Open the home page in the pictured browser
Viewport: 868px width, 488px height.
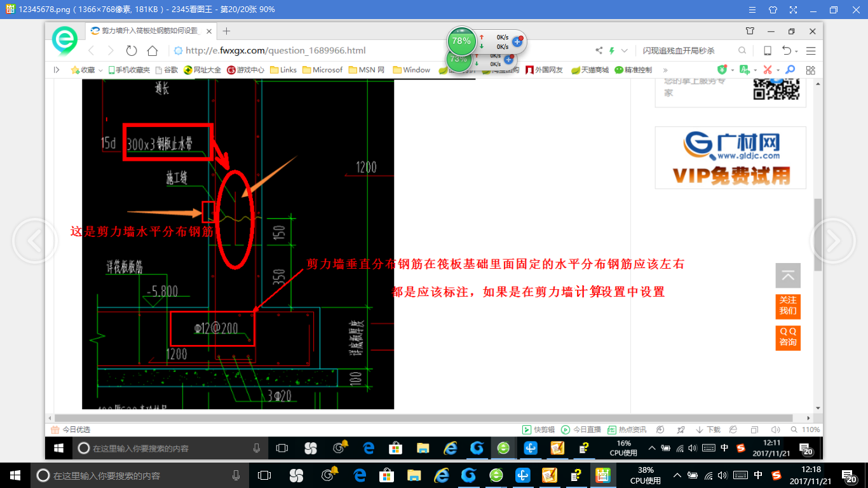coord(152,50)
